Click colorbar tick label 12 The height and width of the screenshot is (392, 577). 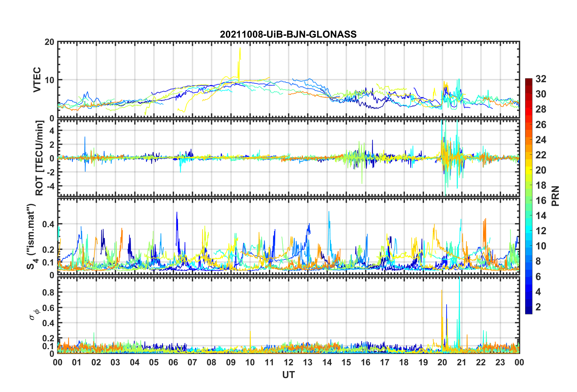[x=541, y=231]
